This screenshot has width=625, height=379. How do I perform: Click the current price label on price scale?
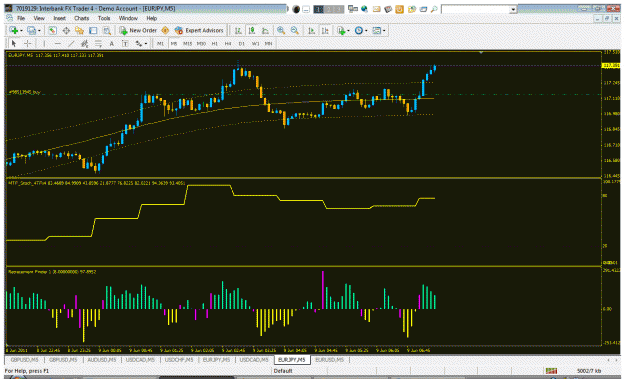click(x=611, y=65)
